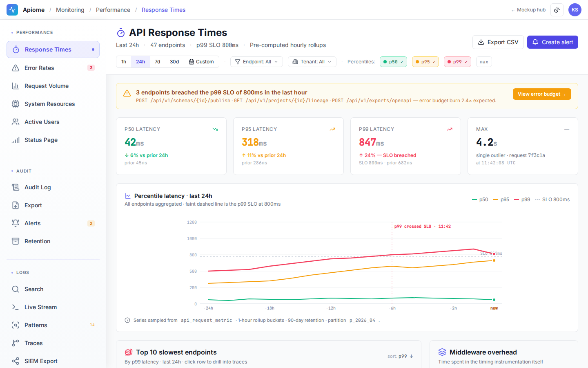Viewport: 588px width, 368px height.
Task: Click the Live Stream terminal icon
Action: pos(16,307)
